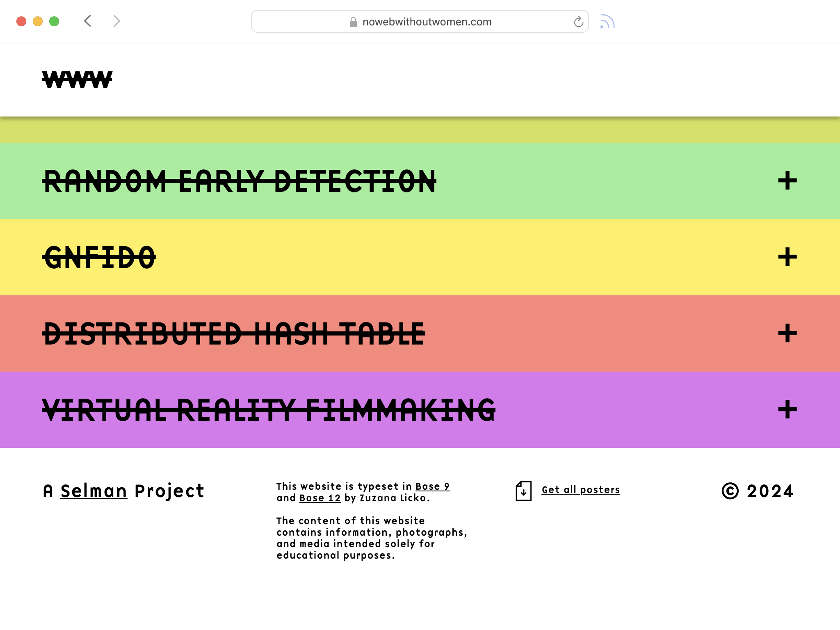
Task: Click the padlock icon in address bar
Action: coord(353,22)
